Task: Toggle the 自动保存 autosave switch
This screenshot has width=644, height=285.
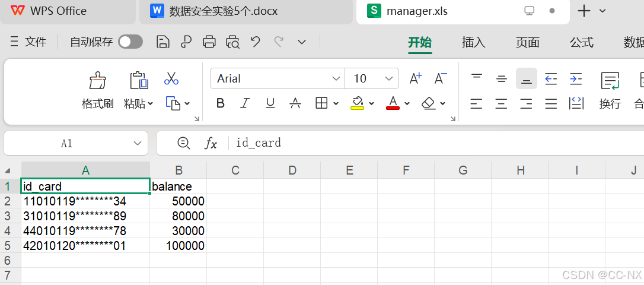Action: (x=130, y=42)
